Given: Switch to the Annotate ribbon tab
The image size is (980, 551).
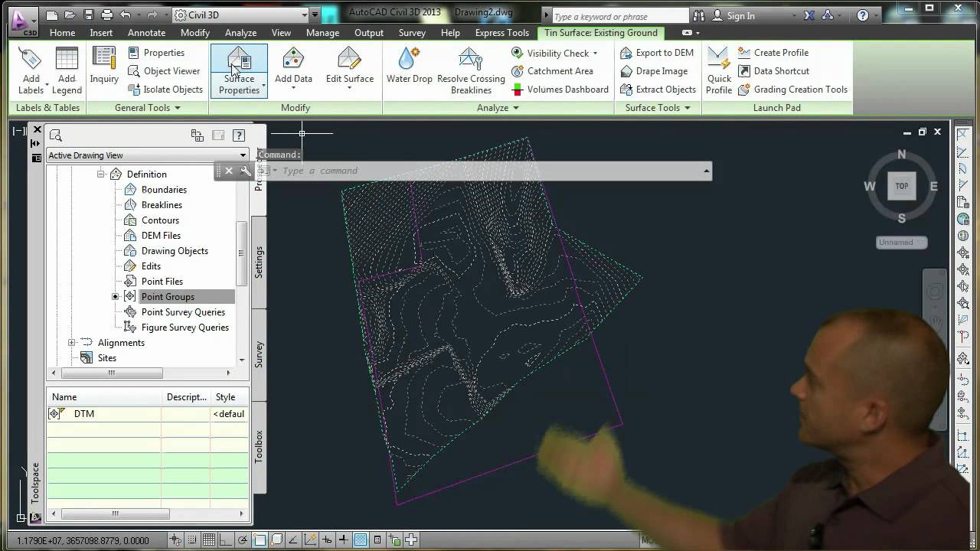Looking at the screenshot, I should point(146,33).
